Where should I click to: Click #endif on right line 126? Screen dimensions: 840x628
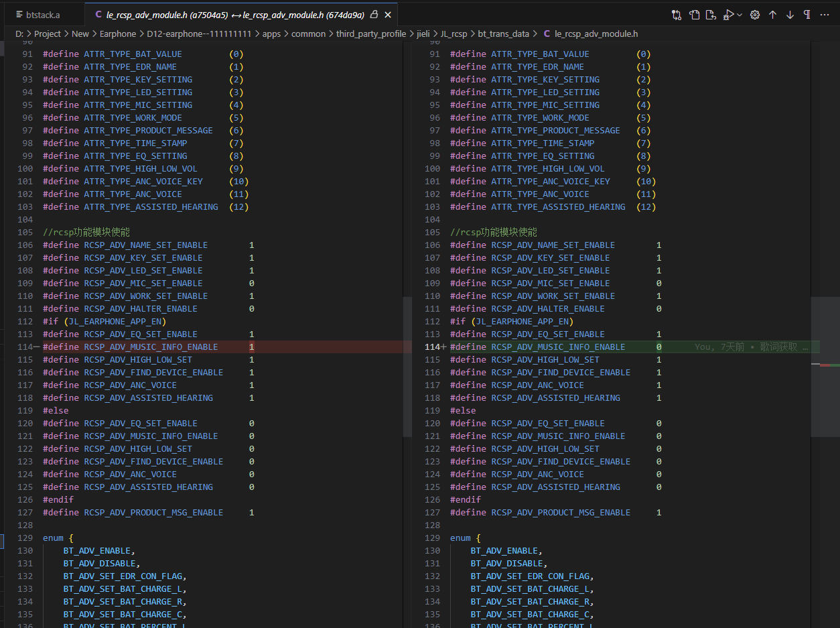point(466,500)
